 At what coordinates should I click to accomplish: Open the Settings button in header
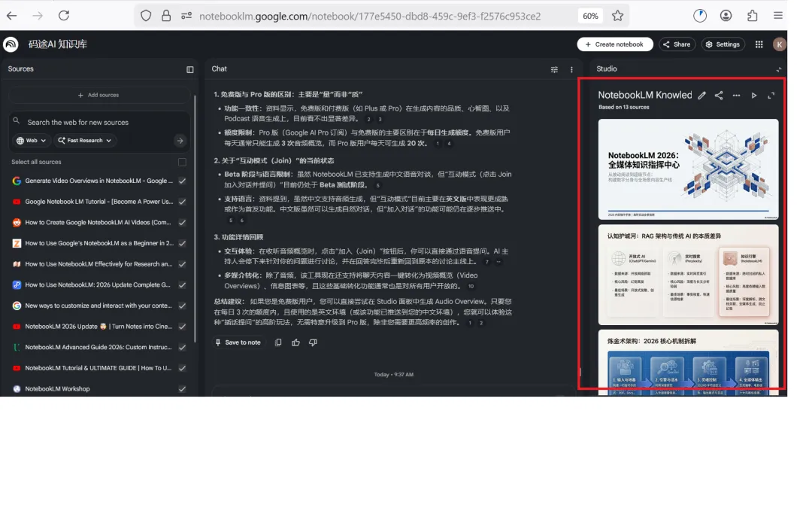coord(723,44)
